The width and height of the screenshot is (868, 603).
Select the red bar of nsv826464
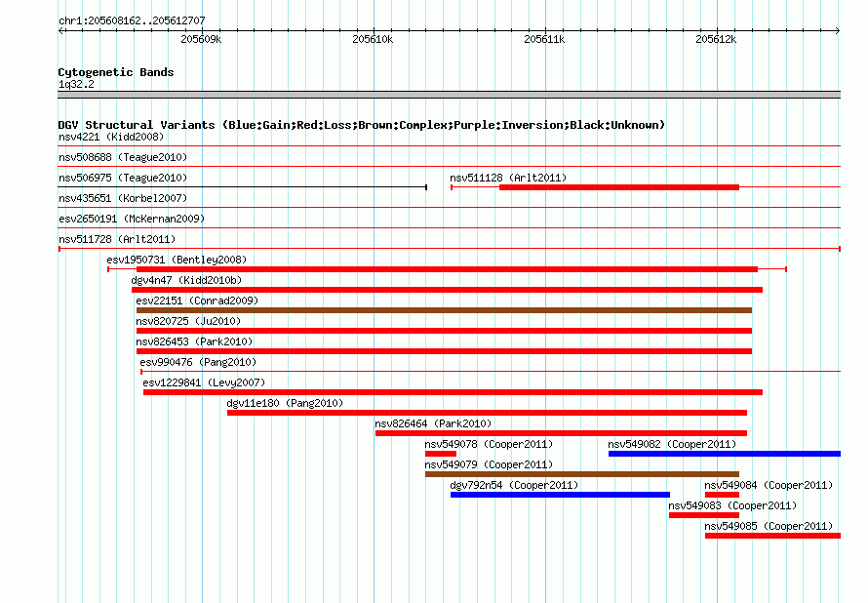click(561, 433)
